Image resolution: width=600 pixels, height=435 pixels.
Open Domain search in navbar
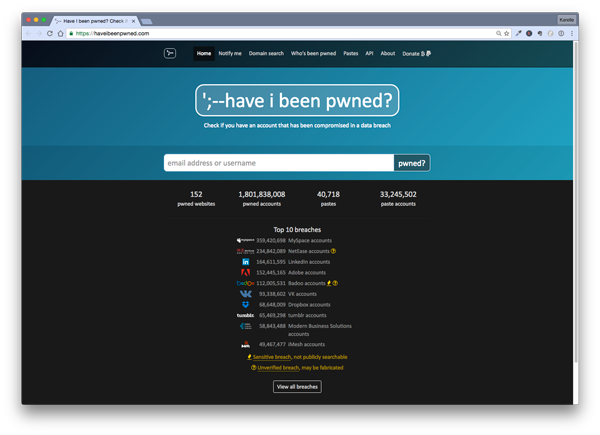click(x=266, y=54)
